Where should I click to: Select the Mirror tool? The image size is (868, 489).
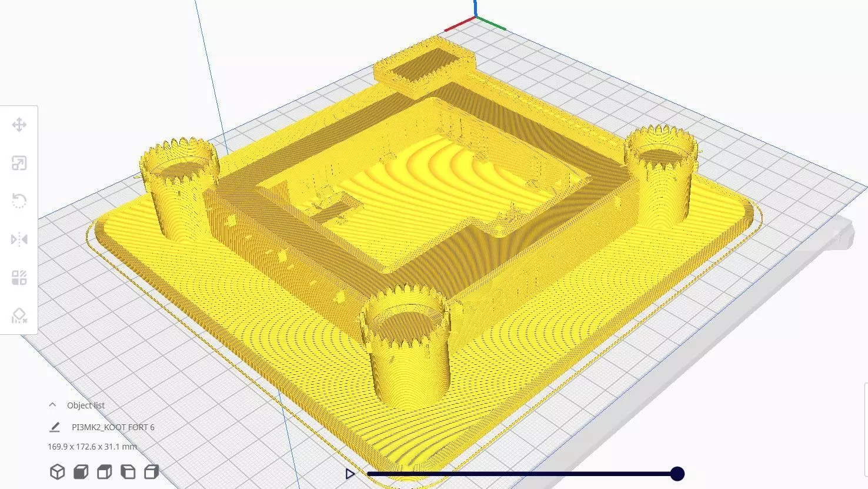pos(19,239)
